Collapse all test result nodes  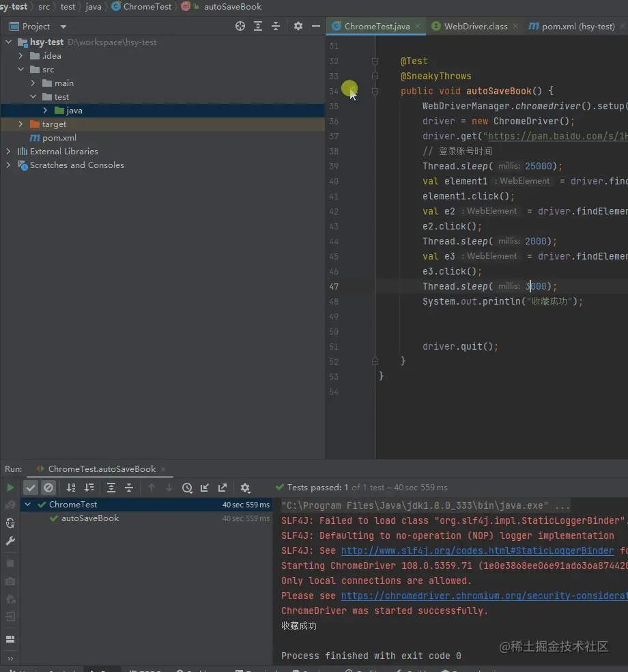128,488
